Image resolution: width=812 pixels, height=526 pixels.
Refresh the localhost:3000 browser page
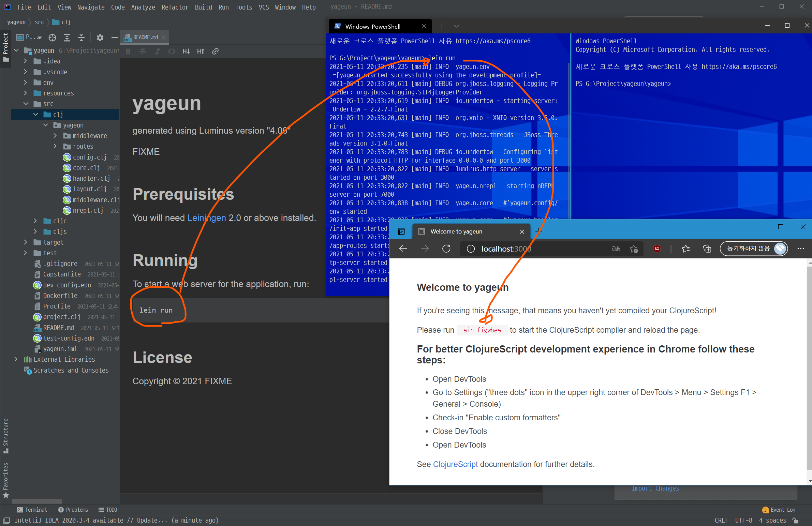pyautogui.click(x=446, y=249)
